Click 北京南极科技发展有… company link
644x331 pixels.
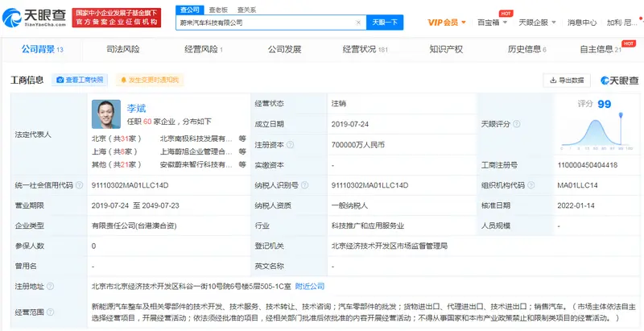click(x=196, y=139)
